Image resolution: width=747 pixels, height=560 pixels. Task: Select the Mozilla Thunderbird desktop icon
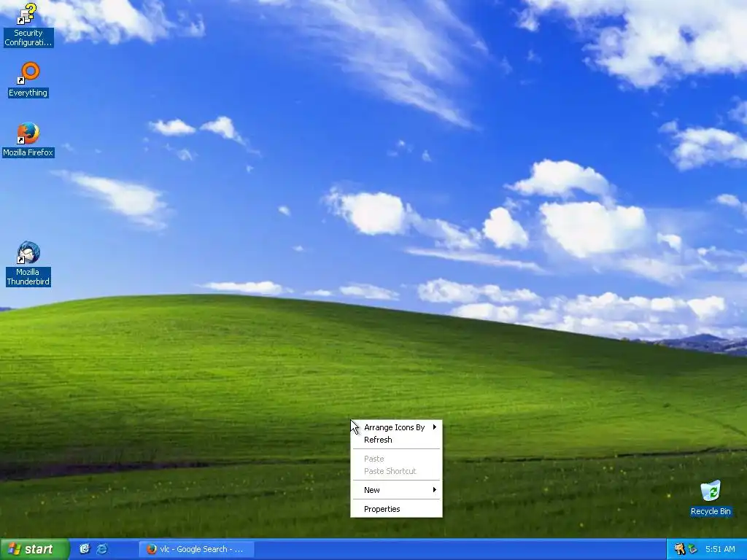(x=28, y=264)
